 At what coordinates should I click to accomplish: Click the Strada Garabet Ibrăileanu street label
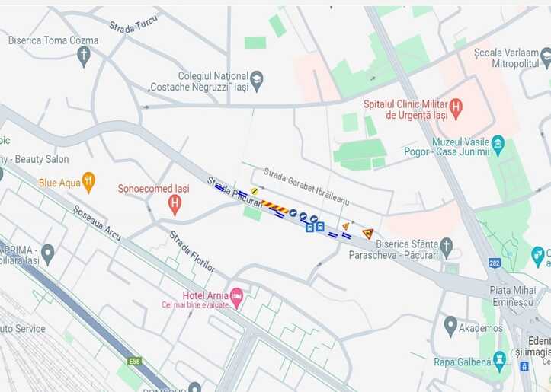(x=306, y=186)
